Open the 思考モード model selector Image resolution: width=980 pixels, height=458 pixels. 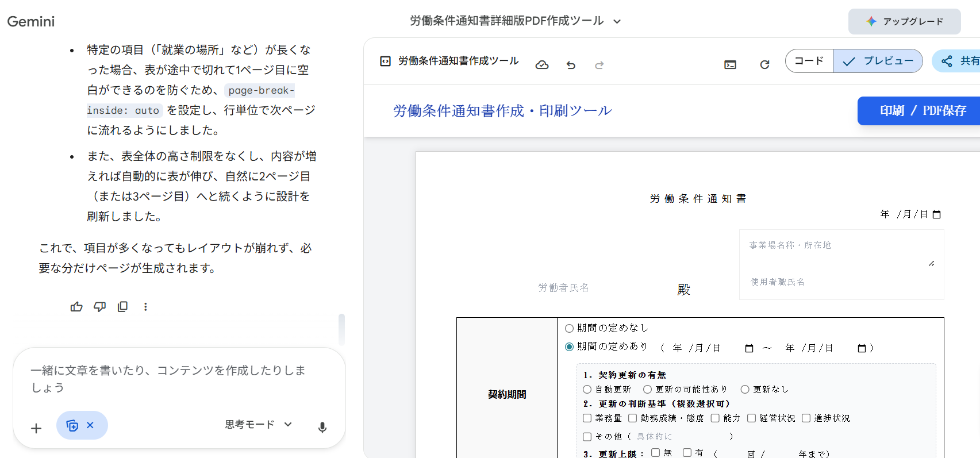pos(259,424)
